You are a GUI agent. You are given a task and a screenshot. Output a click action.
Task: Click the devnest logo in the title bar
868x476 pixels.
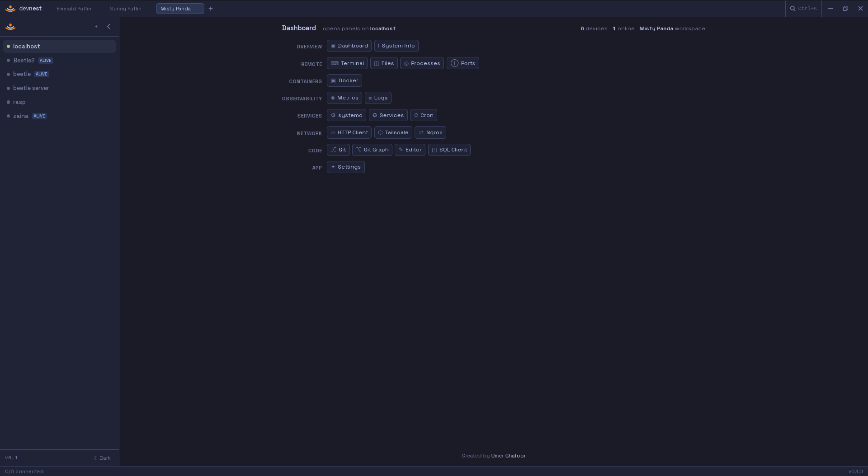[10, 9]
